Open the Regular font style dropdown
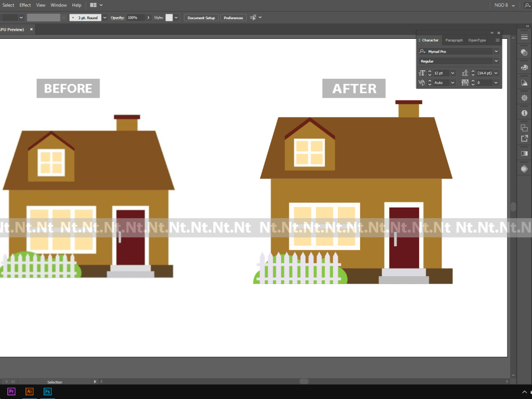The image size is (532, 399). coord(496,61)
